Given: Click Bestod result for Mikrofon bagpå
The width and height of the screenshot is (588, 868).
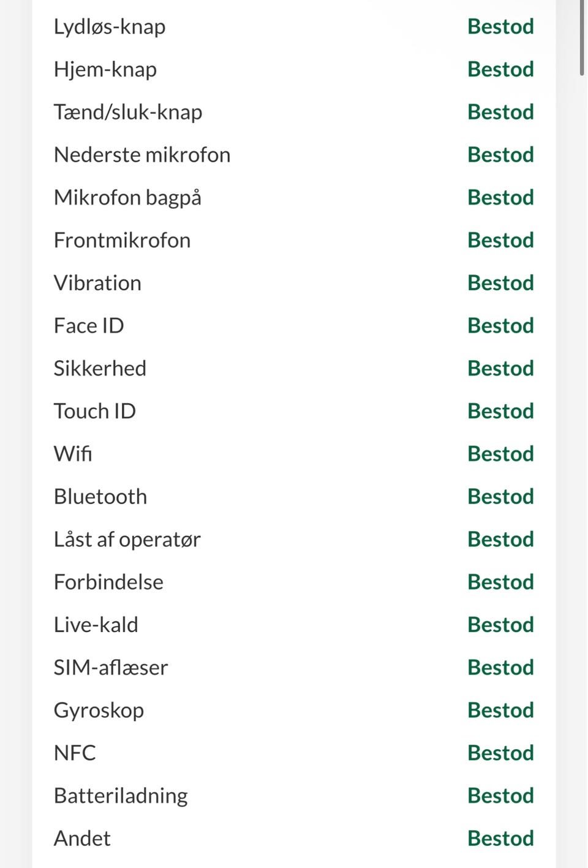Looking at the screenshot, I should pyautogui.click(x=500, y=198).
